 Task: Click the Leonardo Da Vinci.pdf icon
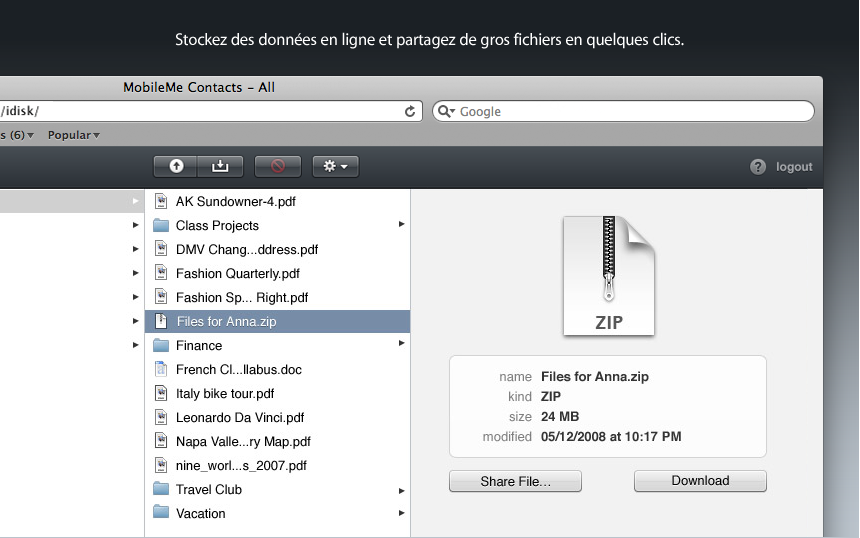(161, 417)
